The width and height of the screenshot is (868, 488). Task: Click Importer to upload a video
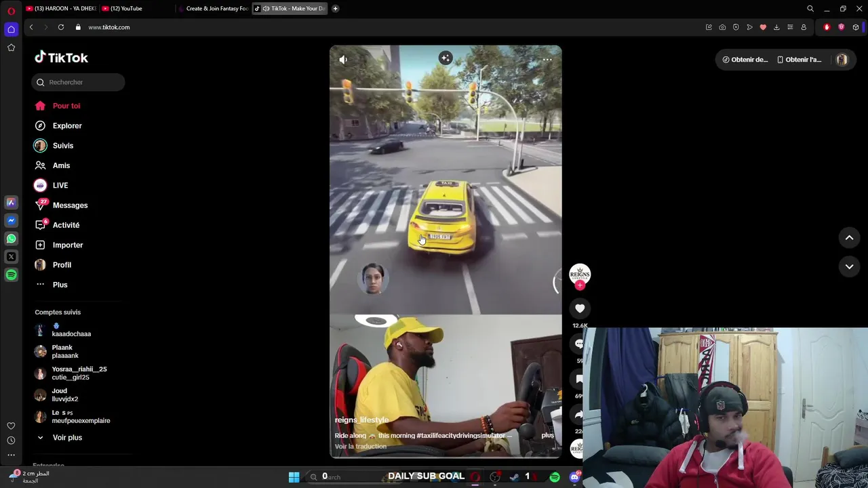[68, 245]
